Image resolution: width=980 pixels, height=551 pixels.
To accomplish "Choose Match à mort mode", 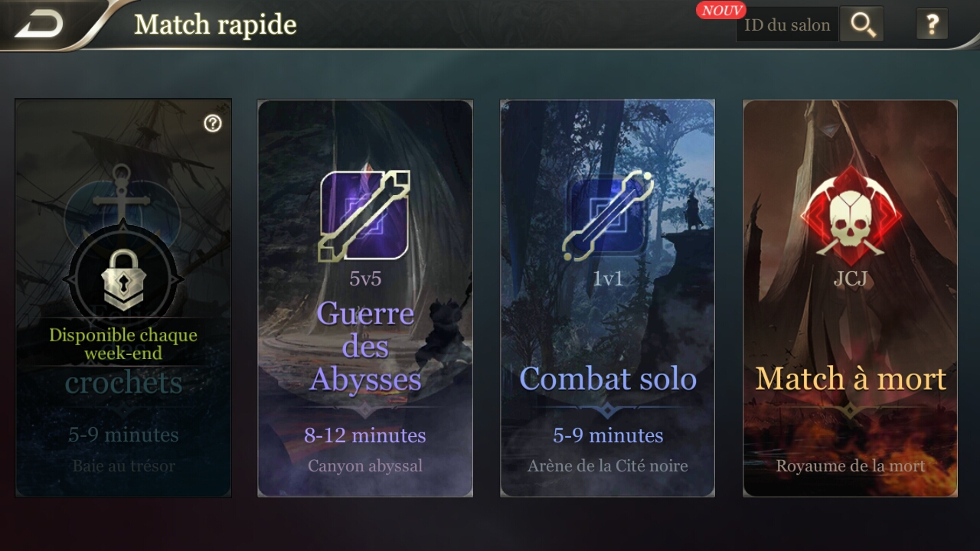I will pos(851,298).
